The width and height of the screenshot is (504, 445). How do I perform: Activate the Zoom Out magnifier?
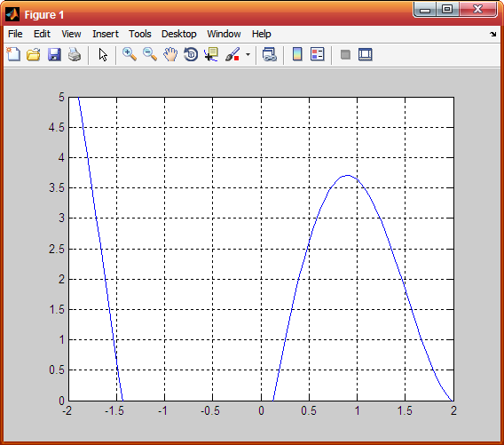point(150,54)
